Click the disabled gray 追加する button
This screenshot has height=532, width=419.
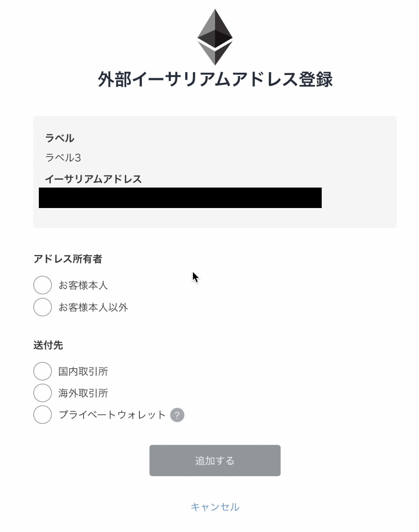pyautogui.click(x=215, y=460)
